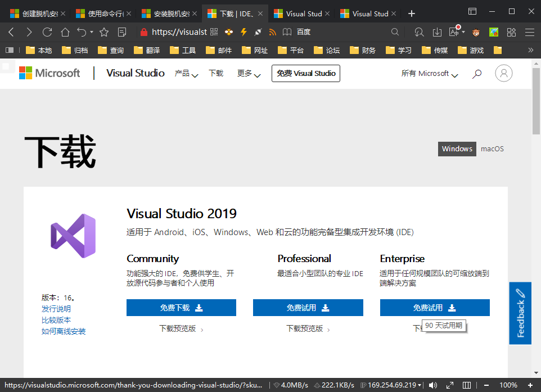Keep Windows platform selected
The image size is (541, 392).
coord(457,148)
